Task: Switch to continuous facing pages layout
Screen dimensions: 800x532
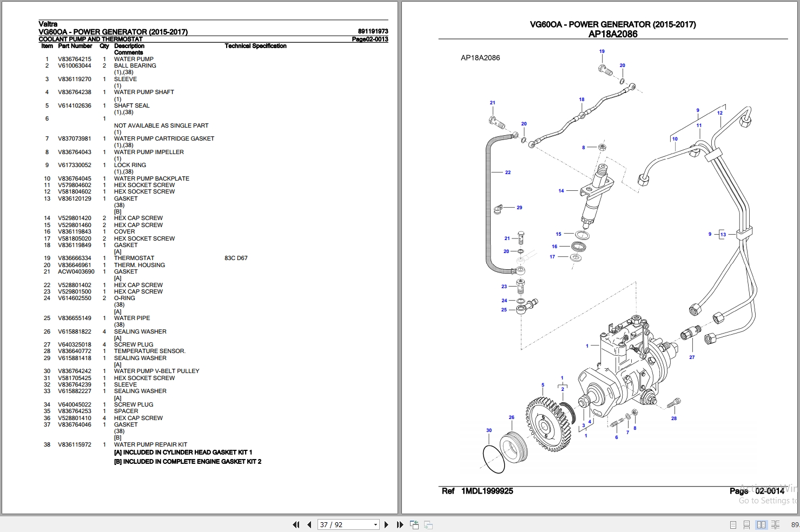Action: (776, 524)
